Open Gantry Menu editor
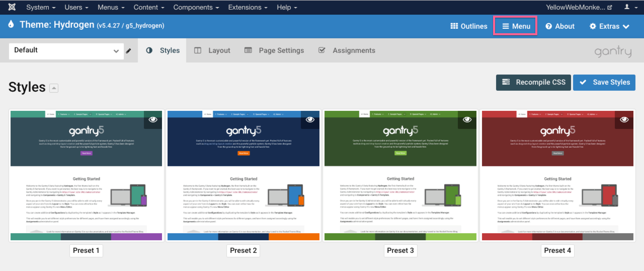The image size is (644, 271). click(x=515, y=26)
